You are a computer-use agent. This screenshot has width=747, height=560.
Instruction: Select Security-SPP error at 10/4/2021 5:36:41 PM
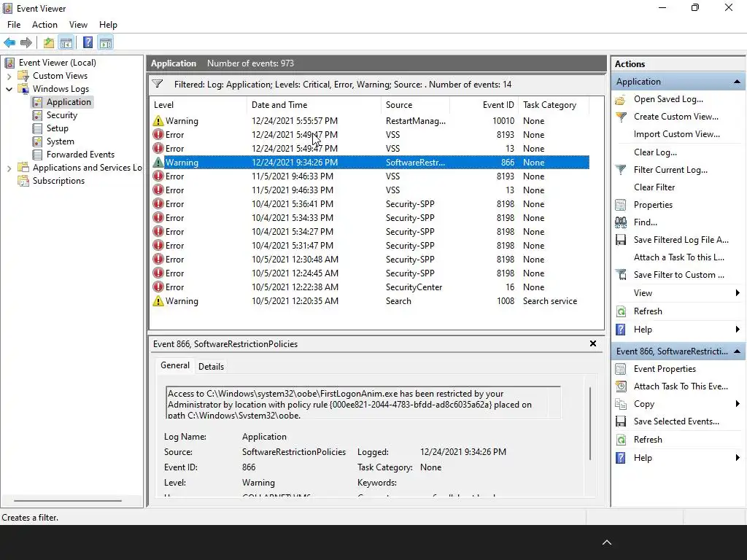tap(370, 204)
